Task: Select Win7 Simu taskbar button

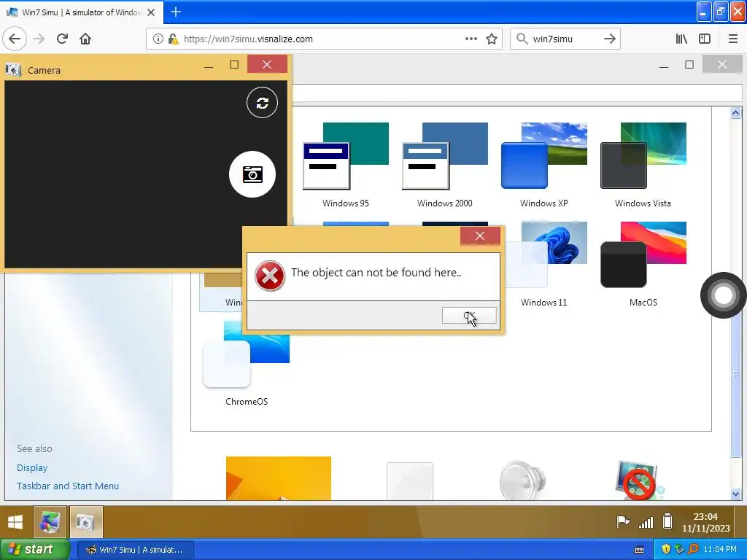Action: (x=135, y=550)
